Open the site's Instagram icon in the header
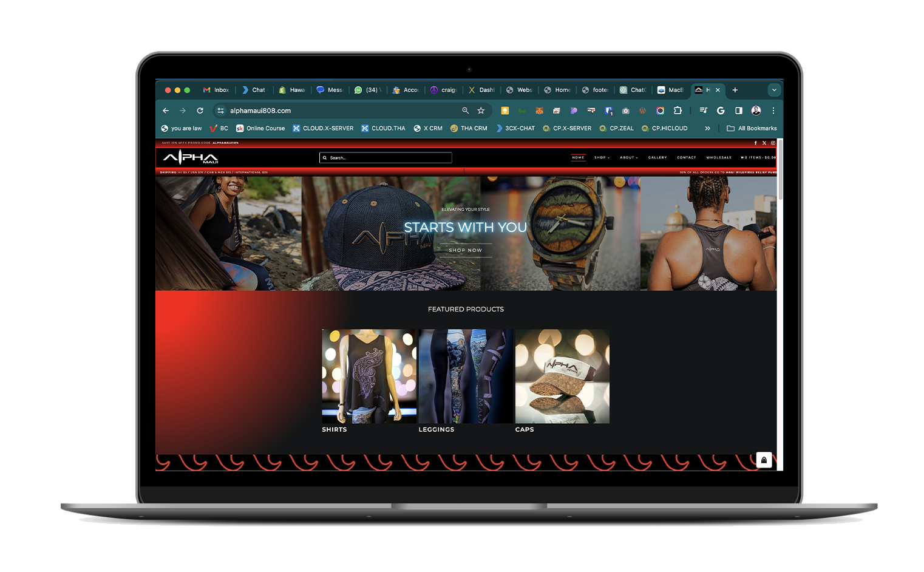The width and height of the screenshot is (924, 572). point(773,143)
